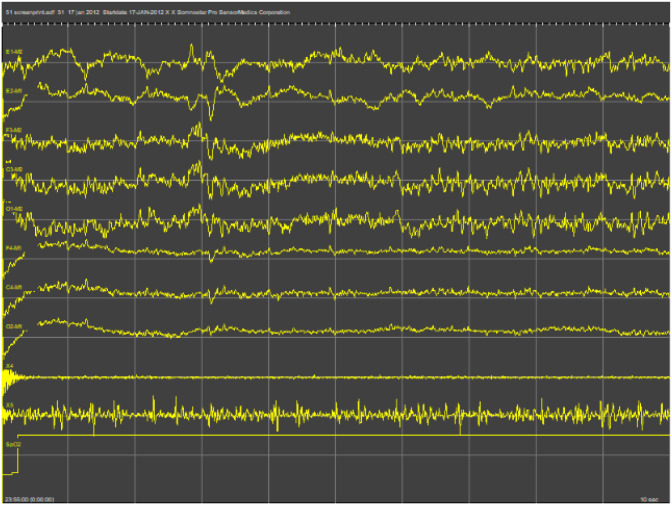
Task: Select the O2-M1 channel label
Action: coord(14,326)
